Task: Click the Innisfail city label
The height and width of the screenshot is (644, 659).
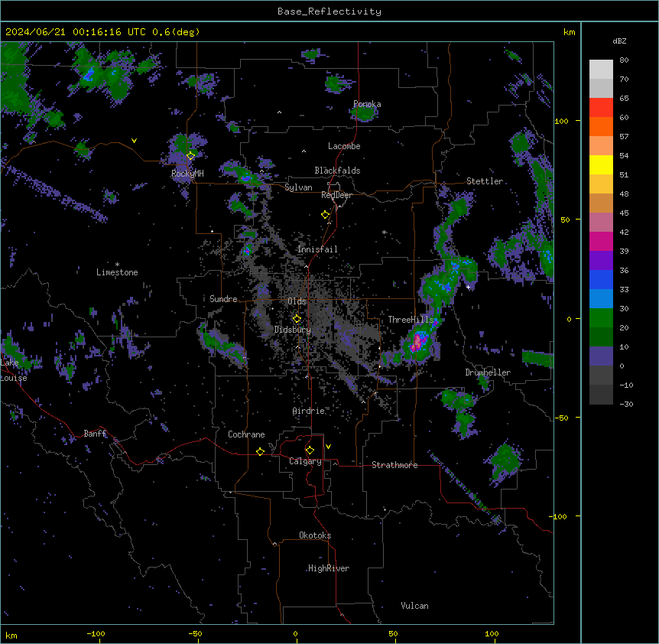Action: tap(317, 249)
